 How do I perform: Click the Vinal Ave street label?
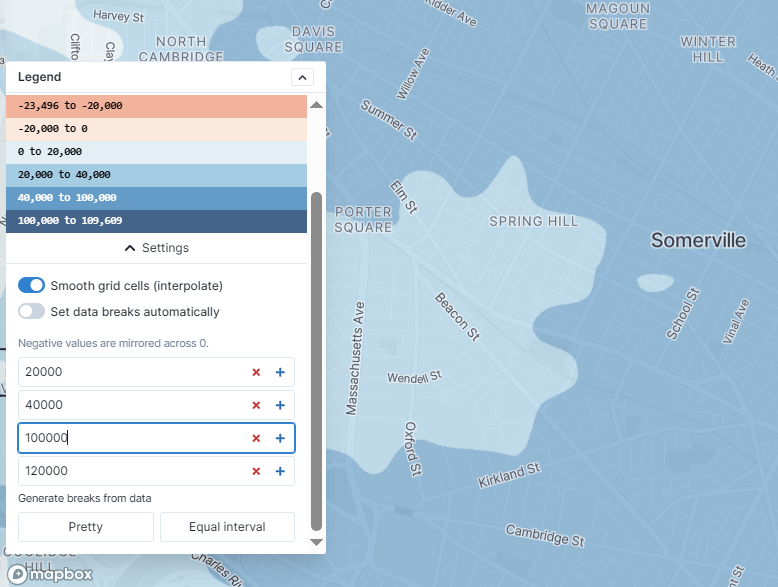point(735,322)
